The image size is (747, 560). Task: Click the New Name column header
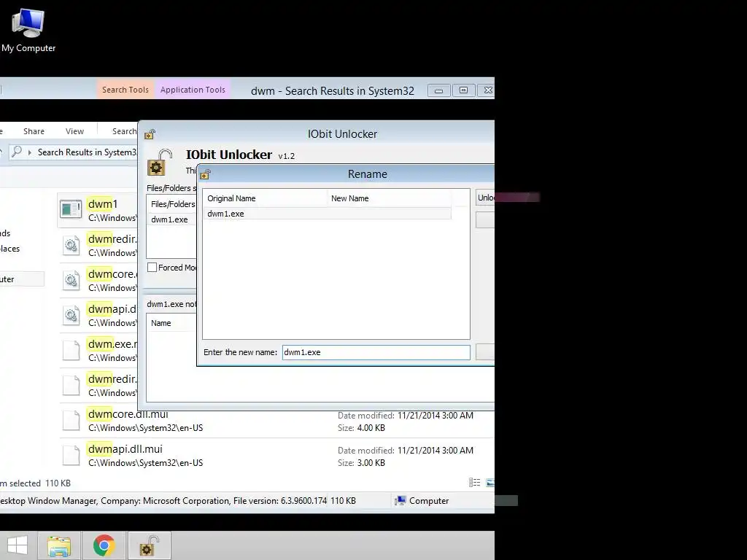tap(389, 198)
